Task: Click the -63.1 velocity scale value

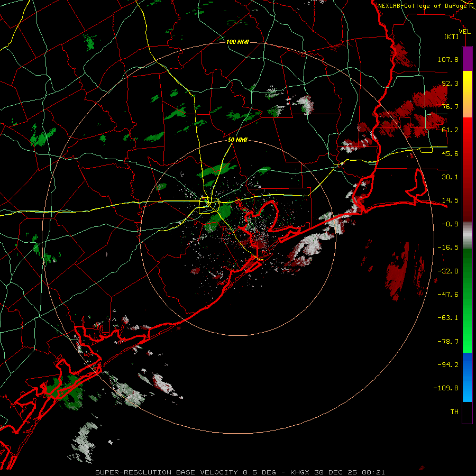Action: click(x=448, y=318)
